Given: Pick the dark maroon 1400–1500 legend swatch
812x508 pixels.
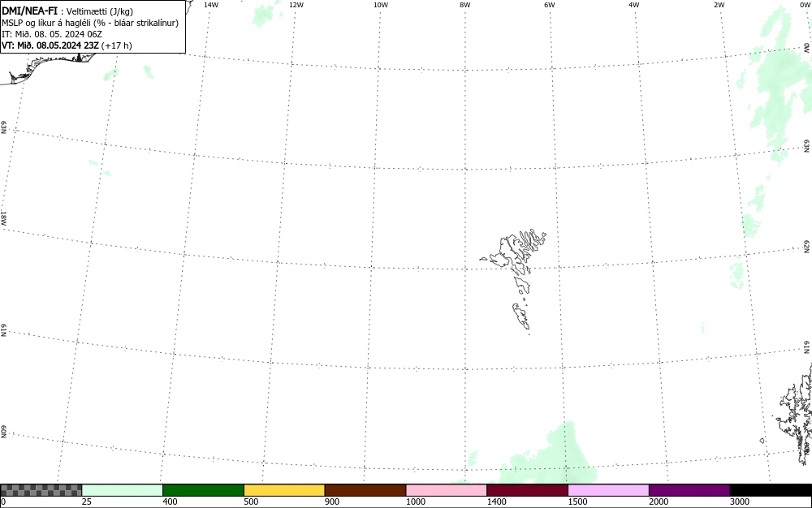Looking at the screenshot, I should point(527,490).
